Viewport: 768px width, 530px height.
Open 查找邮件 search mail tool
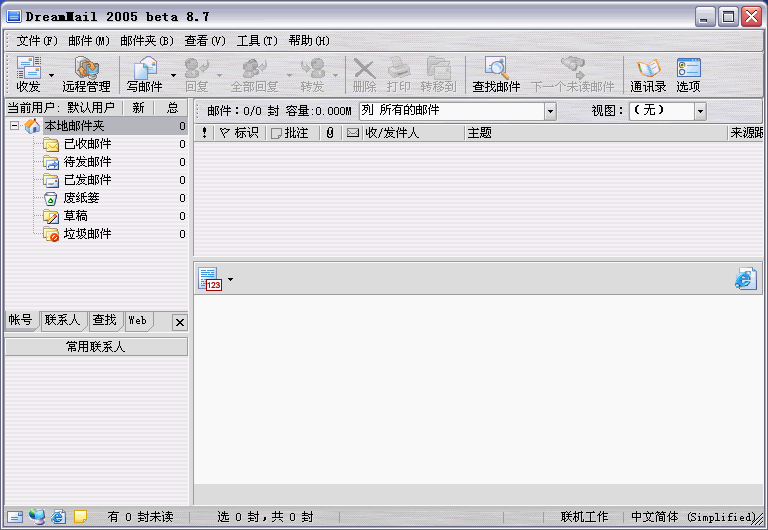(x=496, y=74)
